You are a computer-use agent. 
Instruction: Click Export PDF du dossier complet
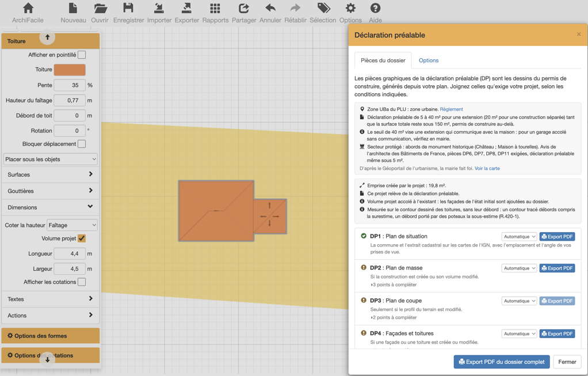(x=502, y=362)
